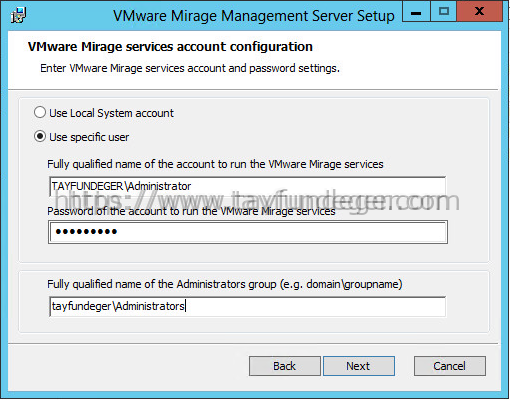Click the Use specific user label text
Image resolution: width=510 pixels, height=400 pixels.
[89, 137]
